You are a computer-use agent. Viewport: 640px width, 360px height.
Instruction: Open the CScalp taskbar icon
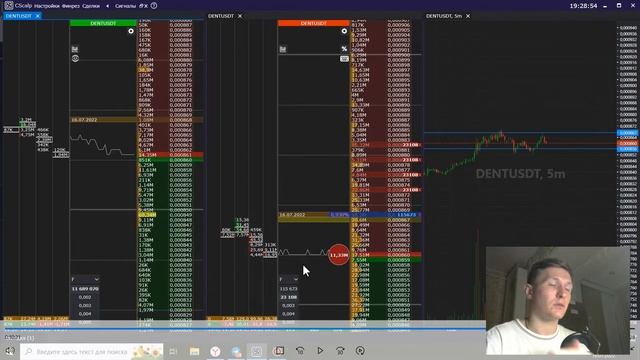tap(257, 351)
